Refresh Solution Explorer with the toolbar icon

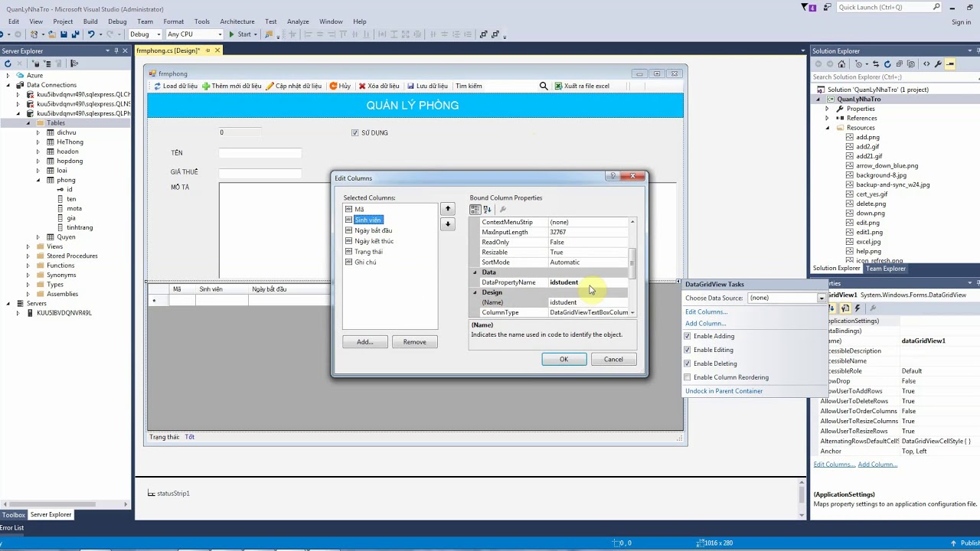(x=887, y=64)
